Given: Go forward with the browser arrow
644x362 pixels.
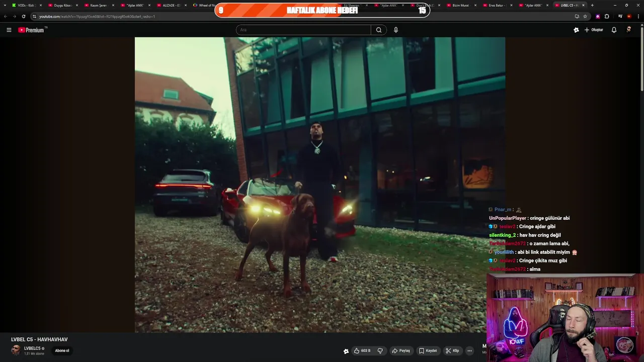Looking at the screenshot, I should 14,16.
